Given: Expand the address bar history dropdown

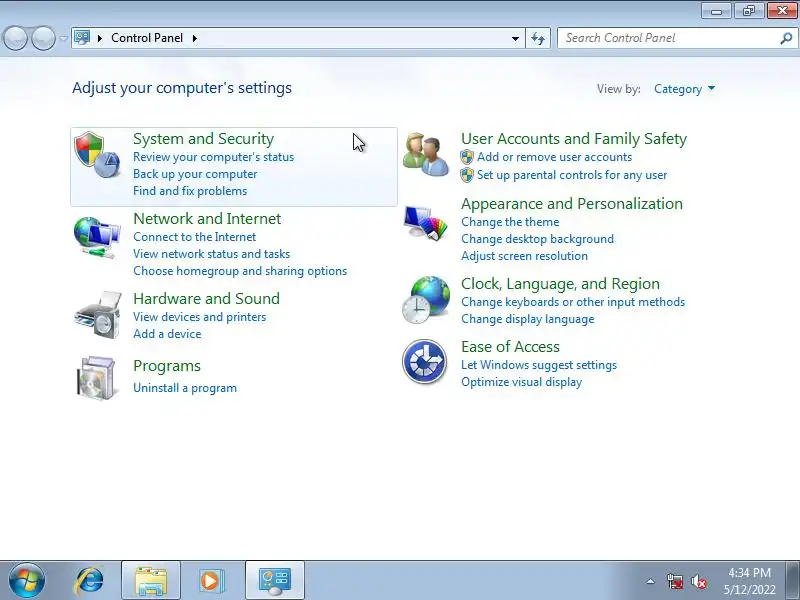Looking at the screenshot, I should pyautogui.click(x=515, y=38).
